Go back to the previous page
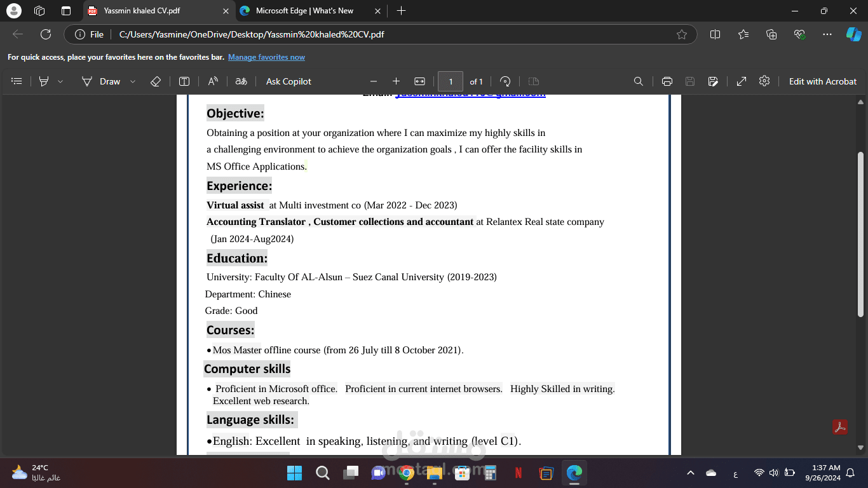Image resolution: width=868 pixels, height=488 pixels. click(18, 34)
